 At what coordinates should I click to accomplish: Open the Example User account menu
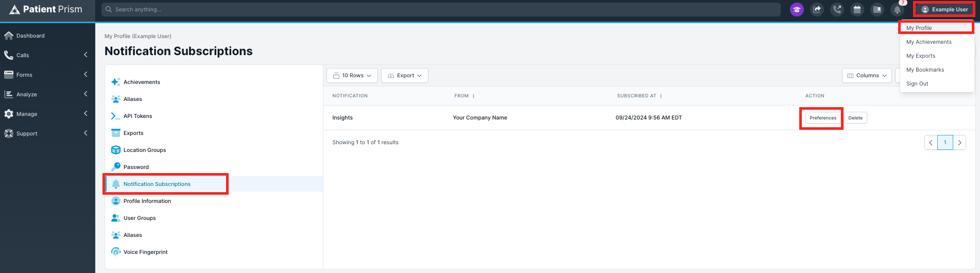[944, 9]
